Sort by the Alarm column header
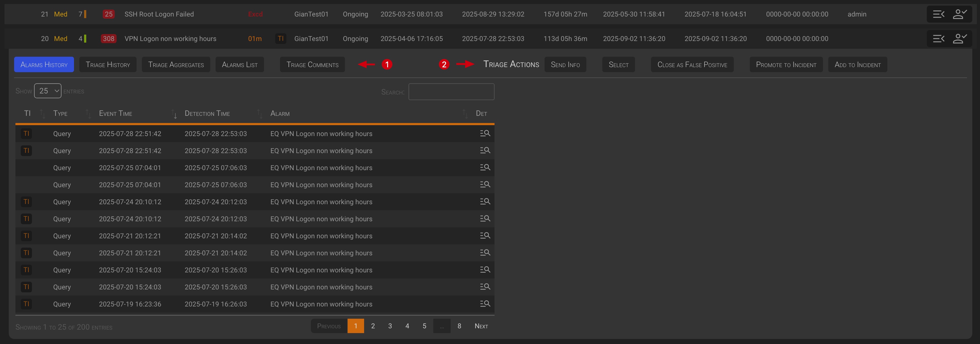 280,113
